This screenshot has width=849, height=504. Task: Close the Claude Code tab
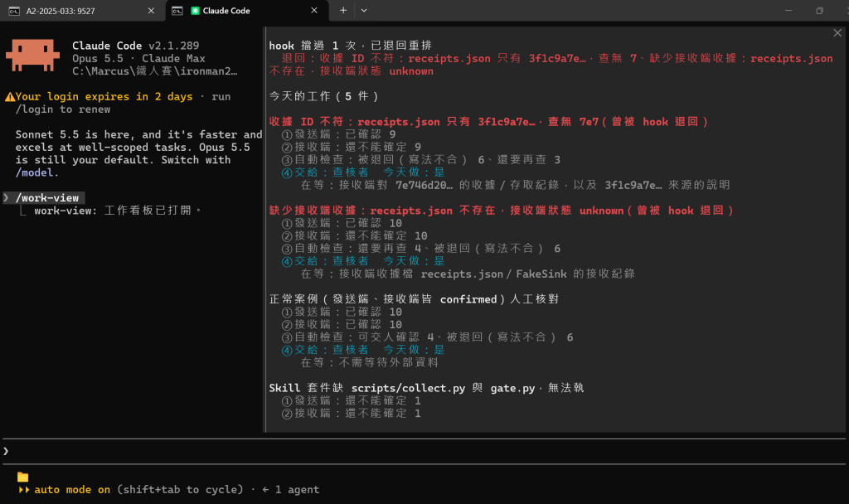tap(314, 11)
